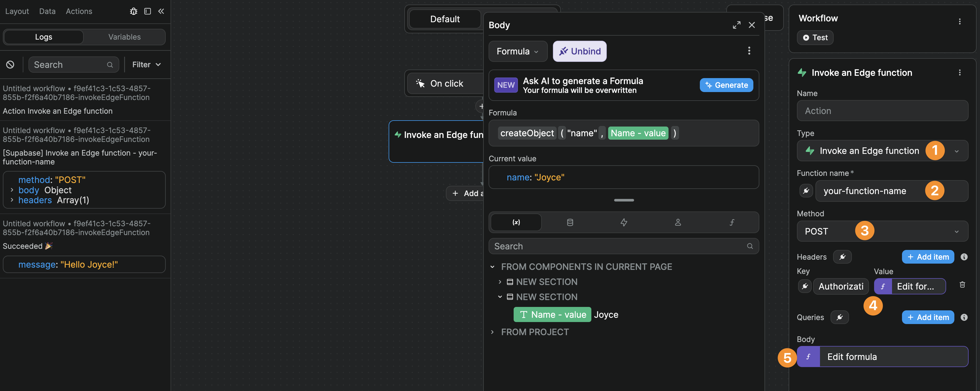The image size is (980, 391).
Task: Open the Formula type dropdown
Action: click(518, 51)
